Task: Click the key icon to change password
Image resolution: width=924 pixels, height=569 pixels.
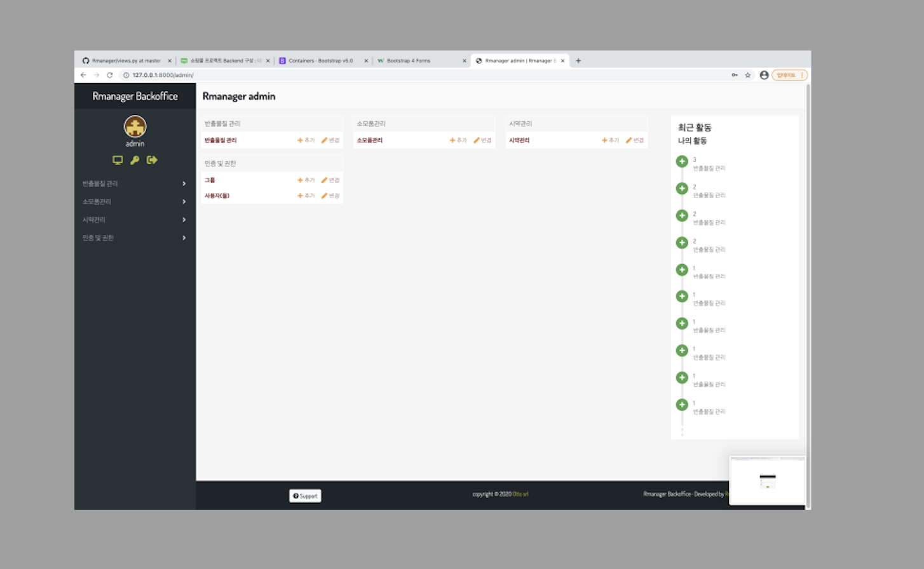Action: [x=135, y=161]
